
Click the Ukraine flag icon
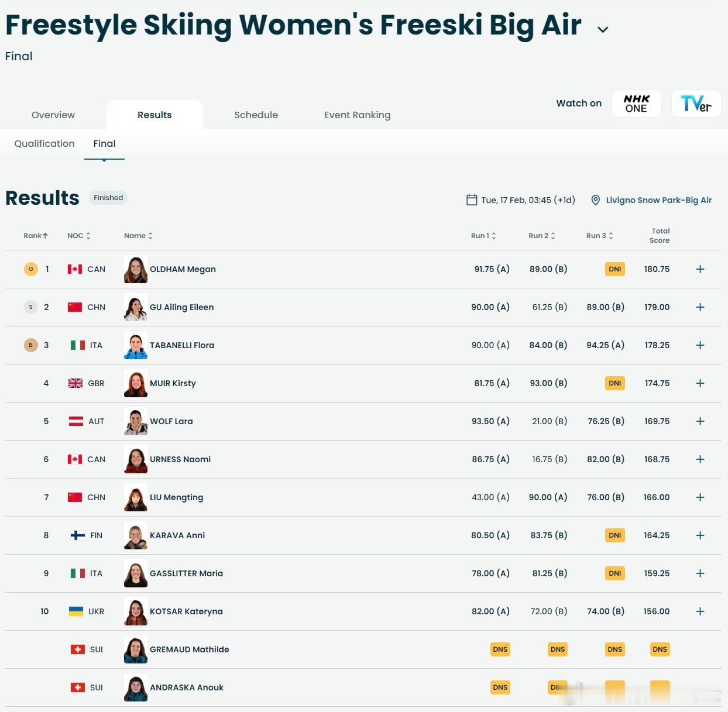(x=76, y=611)
